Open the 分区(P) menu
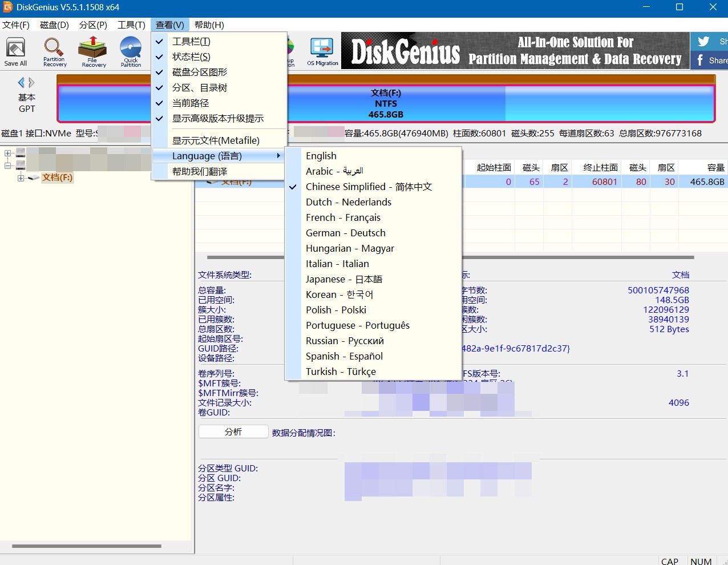The height and width of the screenshot is (565, 728). [93, 25]
